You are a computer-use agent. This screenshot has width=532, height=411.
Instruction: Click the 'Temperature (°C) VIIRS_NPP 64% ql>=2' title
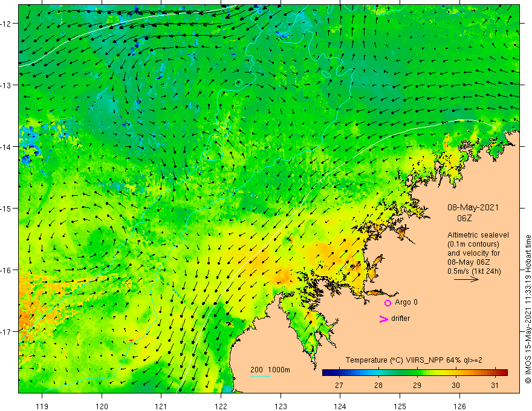pos(414,360)
